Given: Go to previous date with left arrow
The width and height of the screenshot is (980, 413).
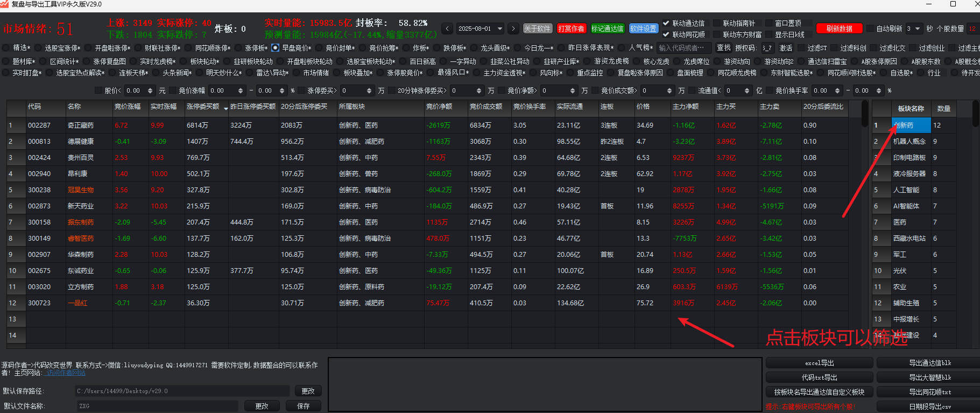Looking at the screenshot, I should (447, 29).
